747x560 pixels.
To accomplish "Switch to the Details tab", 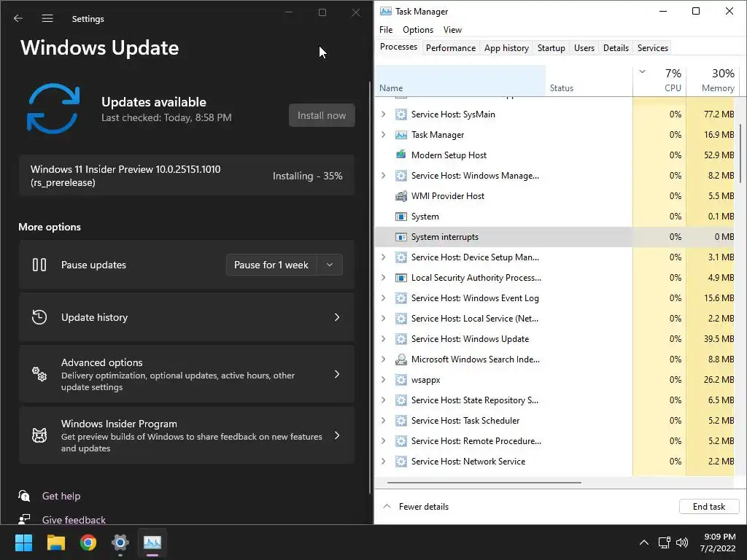I will click(x=616, y=47).
